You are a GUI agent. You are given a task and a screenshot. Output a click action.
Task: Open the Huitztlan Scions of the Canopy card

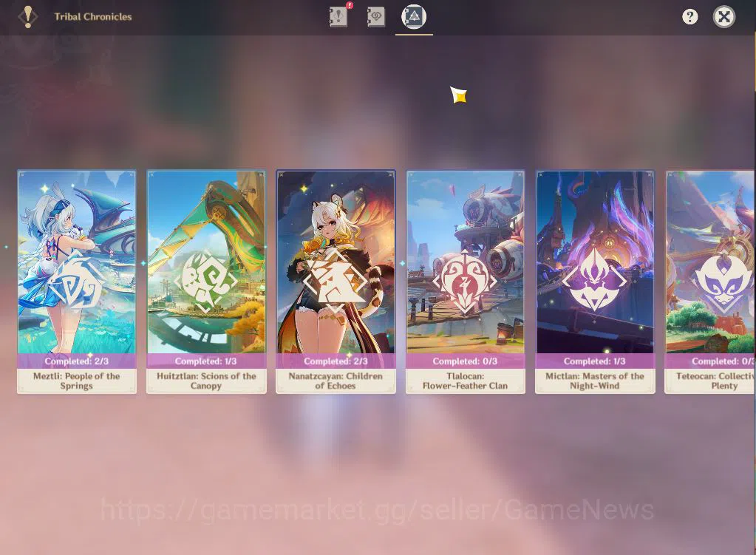click(206, 282)
